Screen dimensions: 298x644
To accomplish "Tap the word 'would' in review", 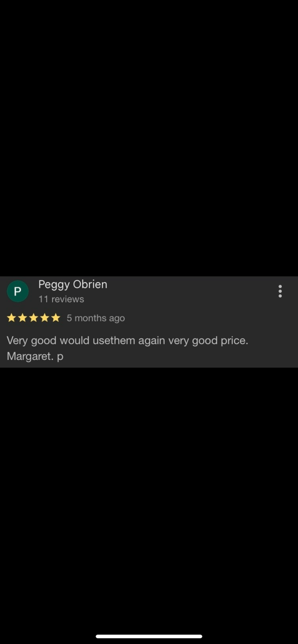I will [x=74, y=341].
